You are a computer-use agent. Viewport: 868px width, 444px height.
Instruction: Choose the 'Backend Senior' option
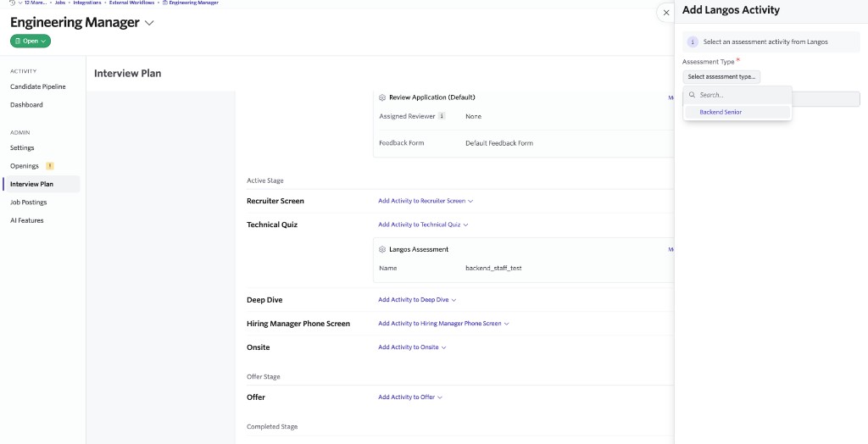[x=737, y=112]
